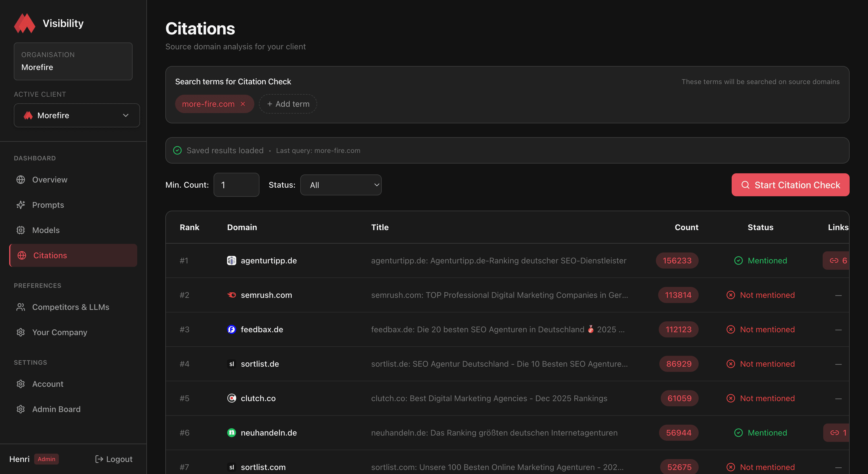Click the Competitors & LLMs people icon

tap(21, 307)
